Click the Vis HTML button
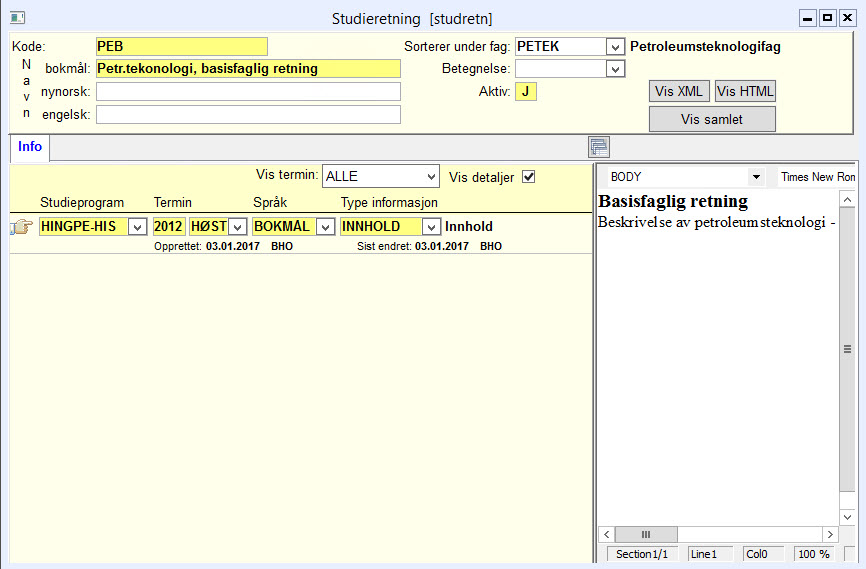Image resolution: width=866 pixels, height=569 pixels. [745, 91]
